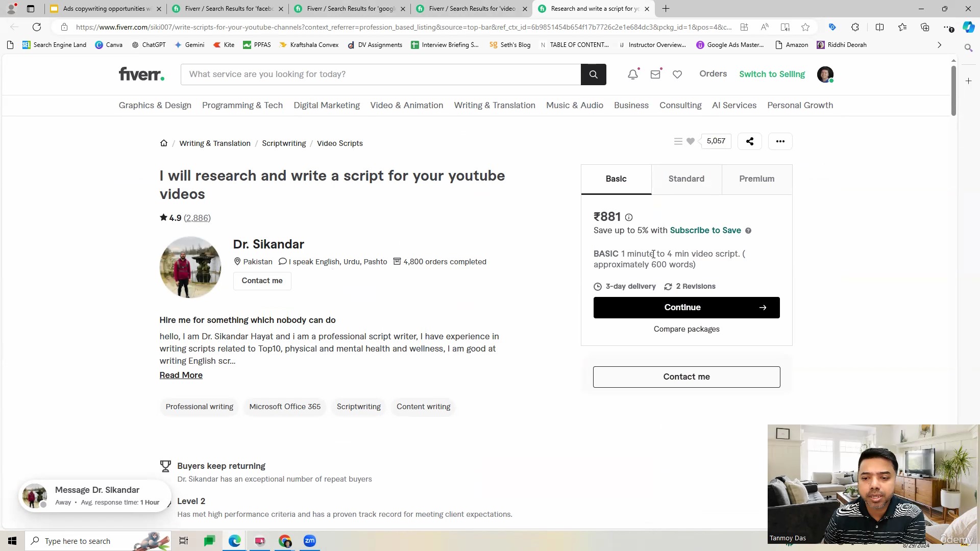Open the collections list icon
Screen dimensions: 980x551
(x=678, y=141)
